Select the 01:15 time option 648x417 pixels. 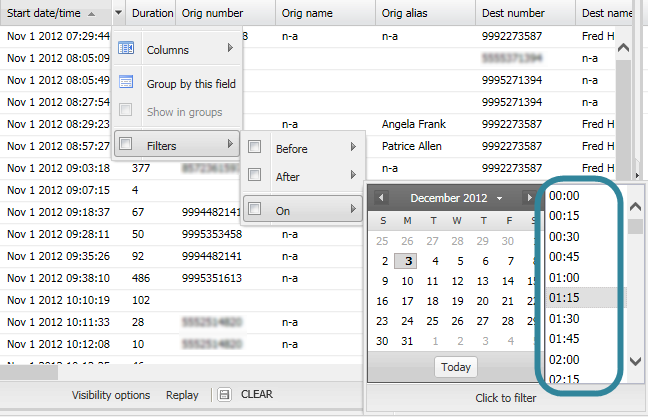[566, 297]
